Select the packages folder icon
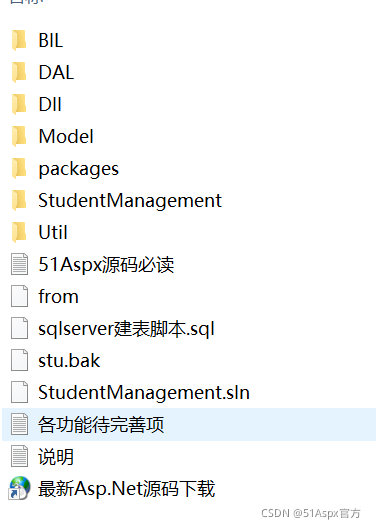This screenshot has height=529, width=376. point(19,168)
